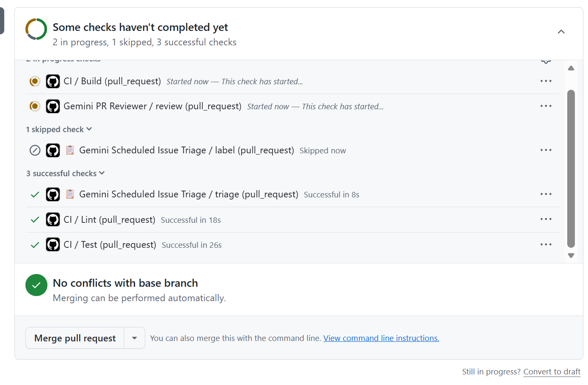Image resolution: width=588 pixels, height=385 pixels.
Task: Open options menu for CI / Build check
Action: (x=546, y=81)
